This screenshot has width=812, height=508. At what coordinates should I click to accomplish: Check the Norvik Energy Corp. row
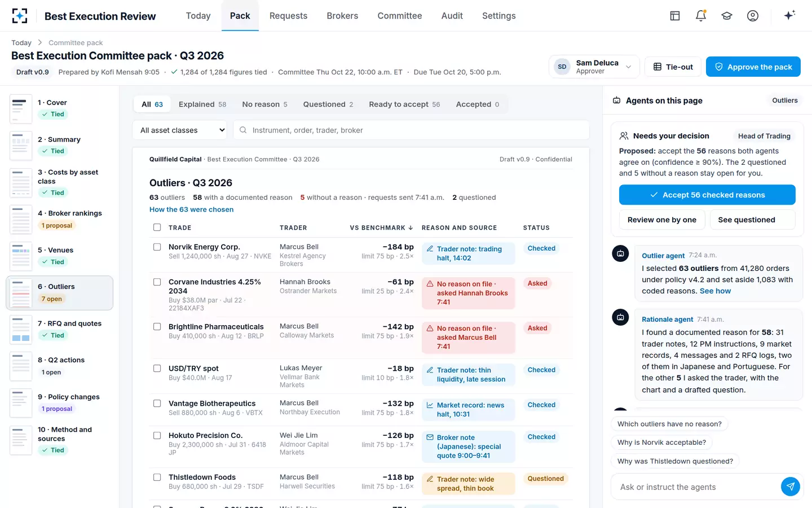point(157,247)
